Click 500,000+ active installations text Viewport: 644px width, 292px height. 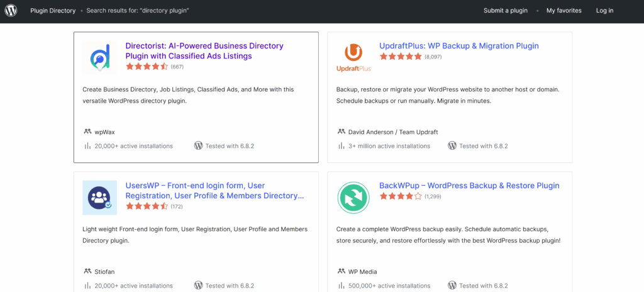pyautogui.click(x=389, y=286)
